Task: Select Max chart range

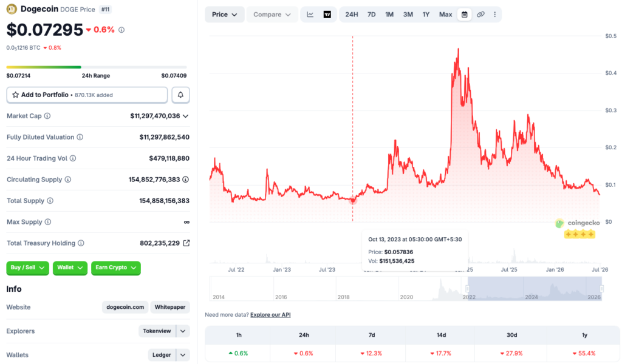Action: coord(445,15)
